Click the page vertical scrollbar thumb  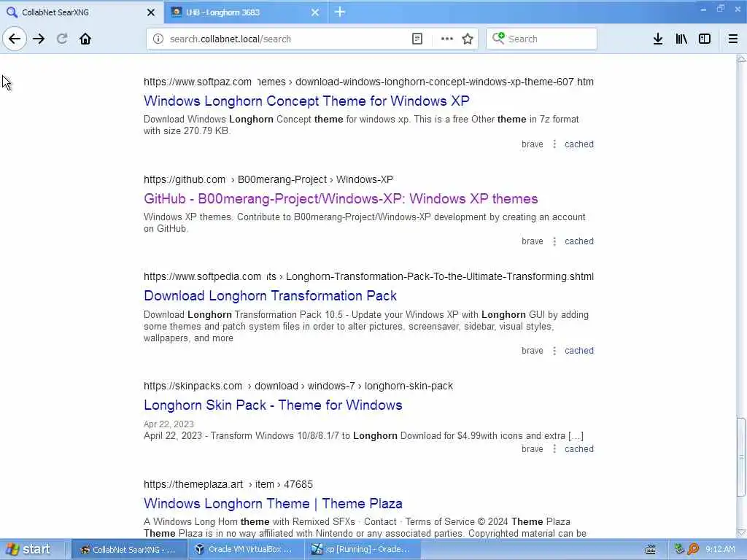pos(741,457)
